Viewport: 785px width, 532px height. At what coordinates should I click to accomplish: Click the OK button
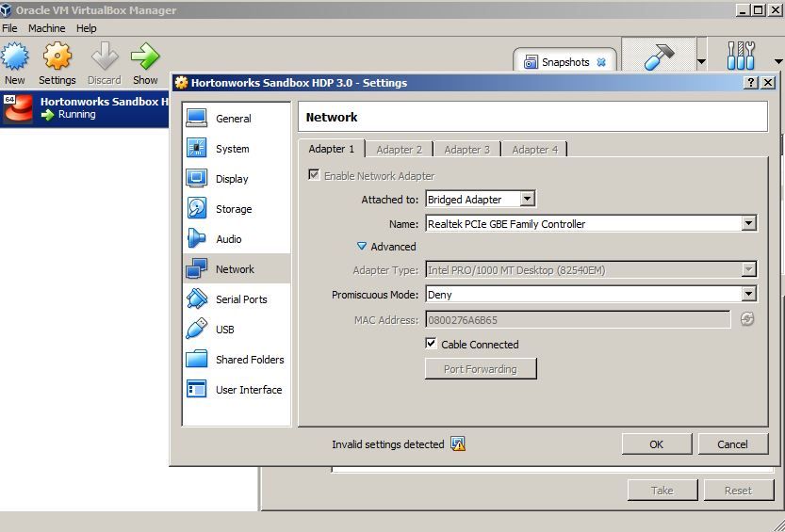[656, 444]
